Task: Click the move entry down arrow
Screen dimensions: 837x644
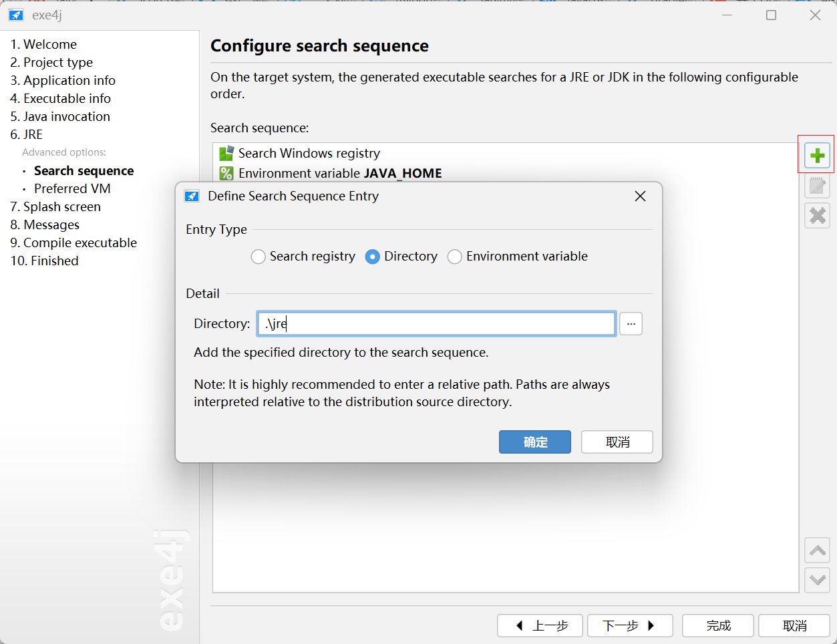Action: [817, 580]
